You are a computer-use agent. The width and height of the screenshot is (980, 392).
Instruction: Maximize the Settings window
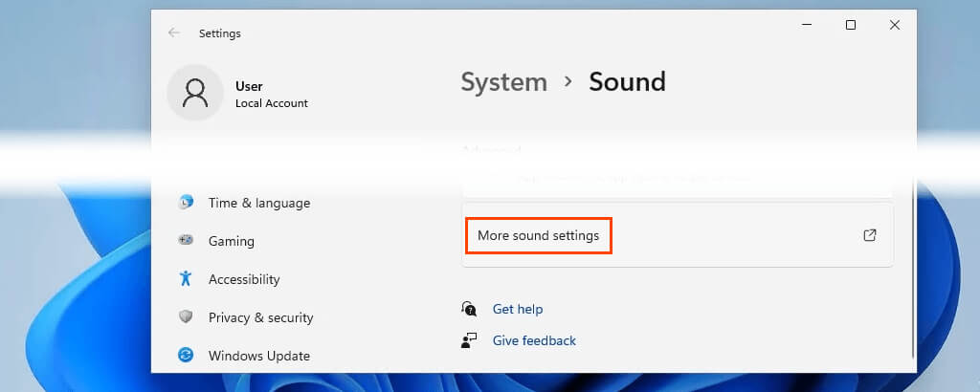coord(851,26)
